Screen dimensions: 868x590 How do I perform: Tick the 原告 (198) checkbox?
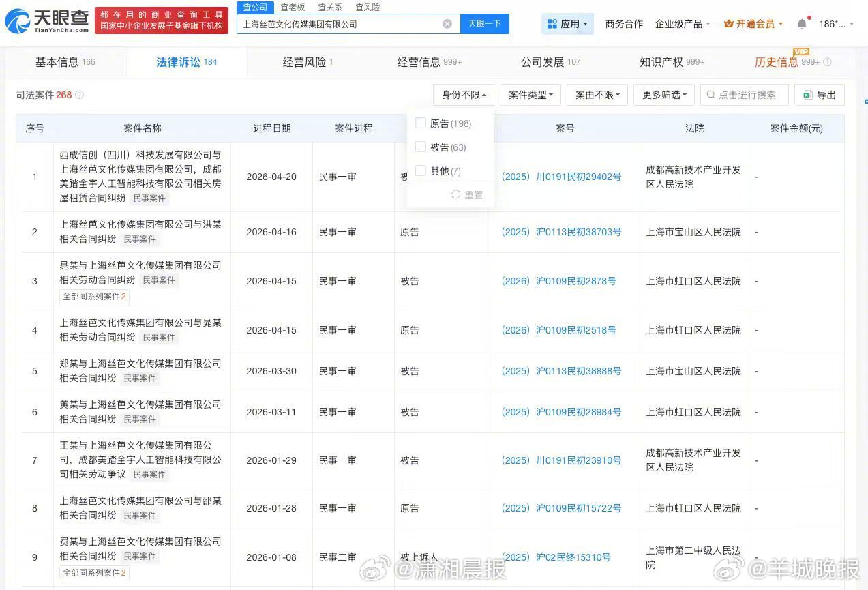(421, 123)
